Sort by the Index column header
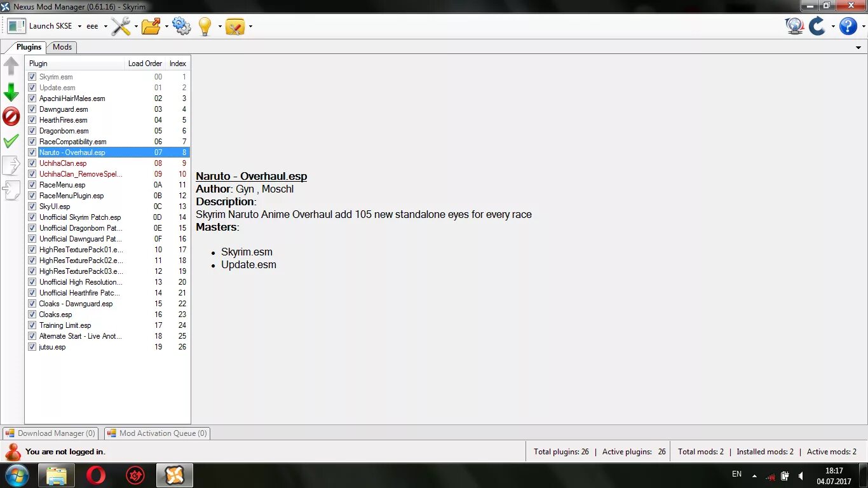 pyautogui.click(x=178, y=64)
